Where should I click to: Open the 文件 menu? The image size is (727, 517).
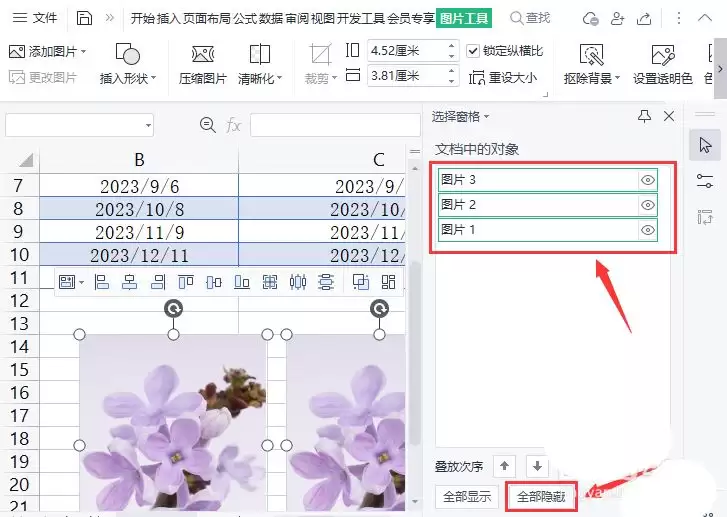pyautogui.click(x=35, y=18)
